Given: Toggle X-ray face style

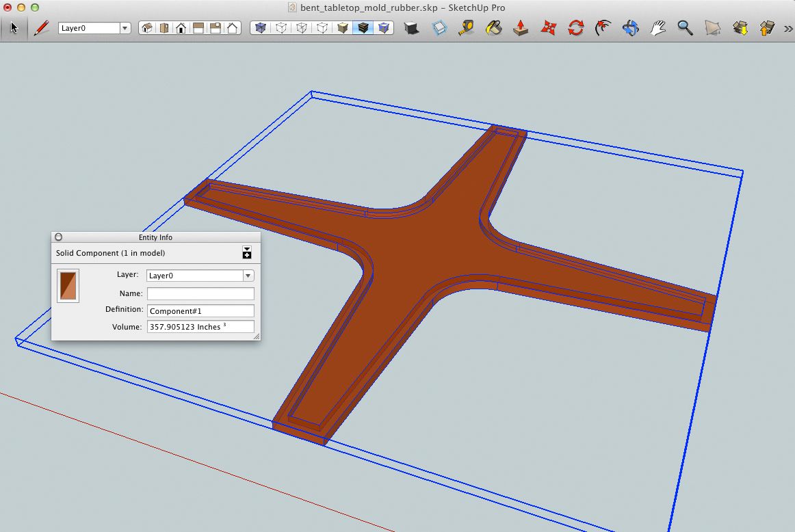Looking at the screenshot, I should (x=260, y=28).
